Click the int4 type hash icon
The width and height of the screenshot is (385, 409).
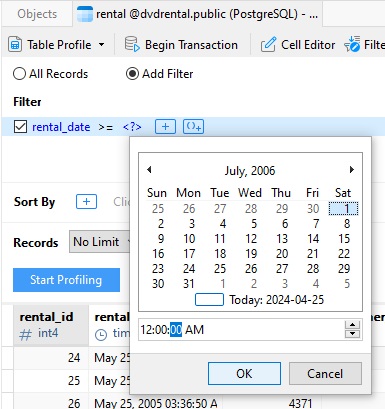(x=26, y=334)
